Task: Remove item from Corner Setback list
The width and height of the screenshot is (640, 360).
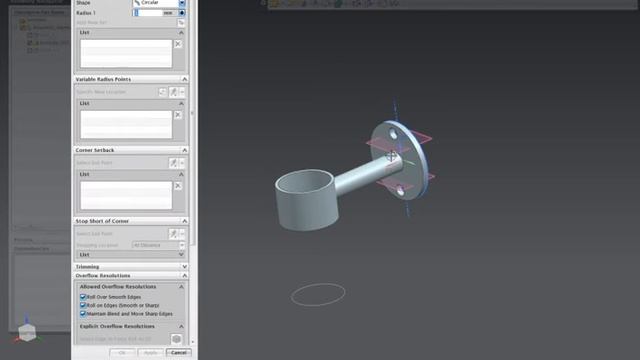Action: (x=178, y=186)
